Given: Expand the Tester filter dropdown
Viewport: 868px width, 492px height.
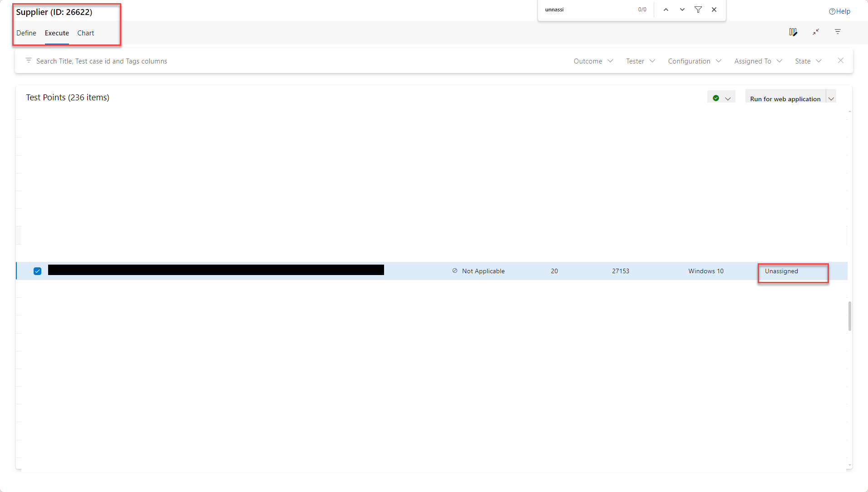Looking at the screenshot, I should click(640, 61).
